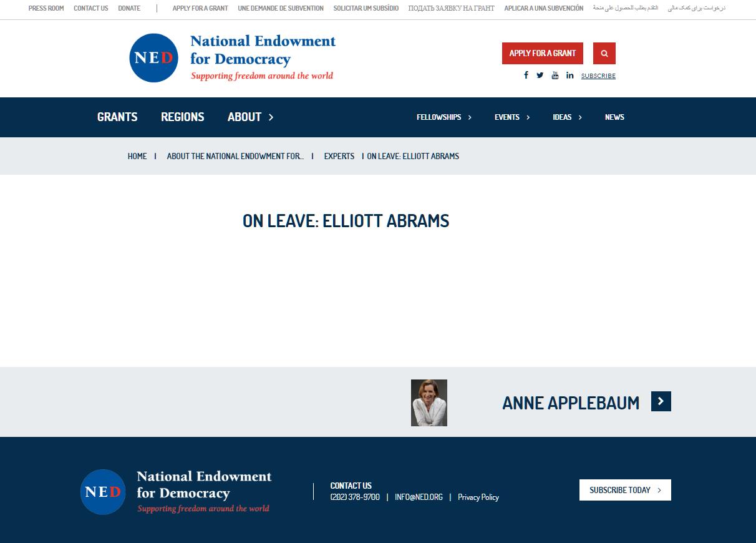The image size is (756, 543).
Task: Open the Privacy Policy link
Action: click(x=478, y=497)
